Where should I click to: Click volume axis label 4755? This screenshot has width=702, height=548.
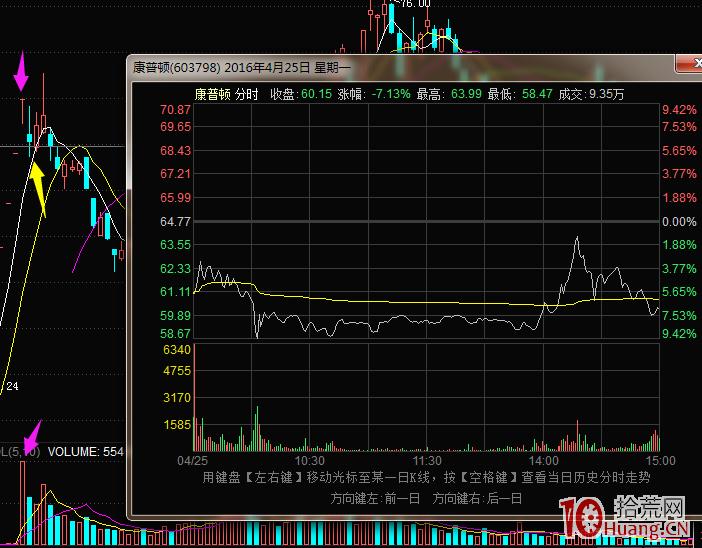click(x=177, y=371)
